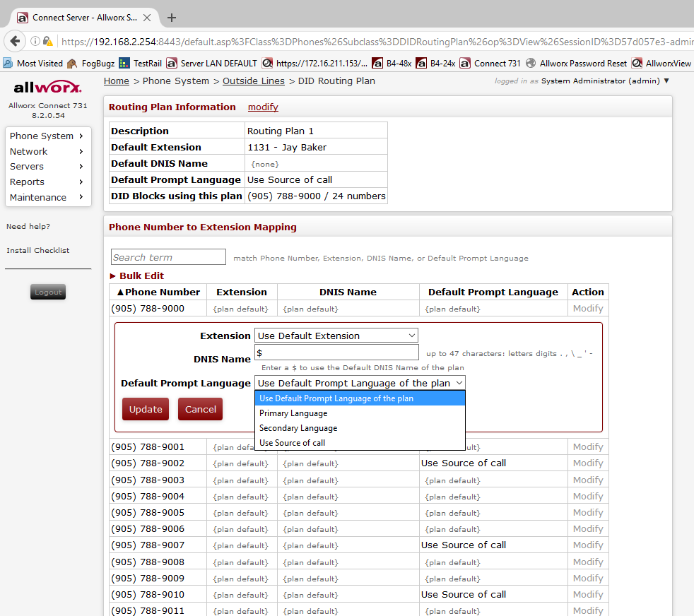Open the B4-24x bookmark
Image resolution: width=694 pixels, height=616 pixels.
coord(435,64)
